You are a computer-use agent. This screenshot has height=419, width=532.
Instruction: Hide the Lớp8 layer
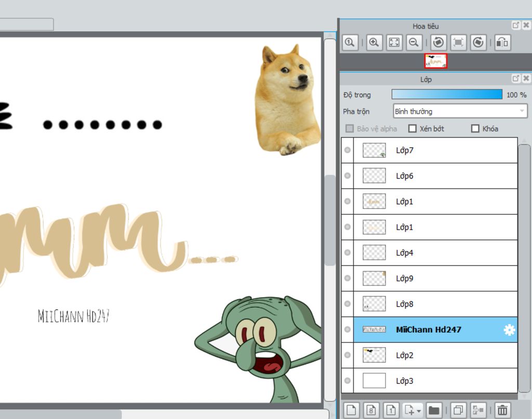[x=348, y=304]
